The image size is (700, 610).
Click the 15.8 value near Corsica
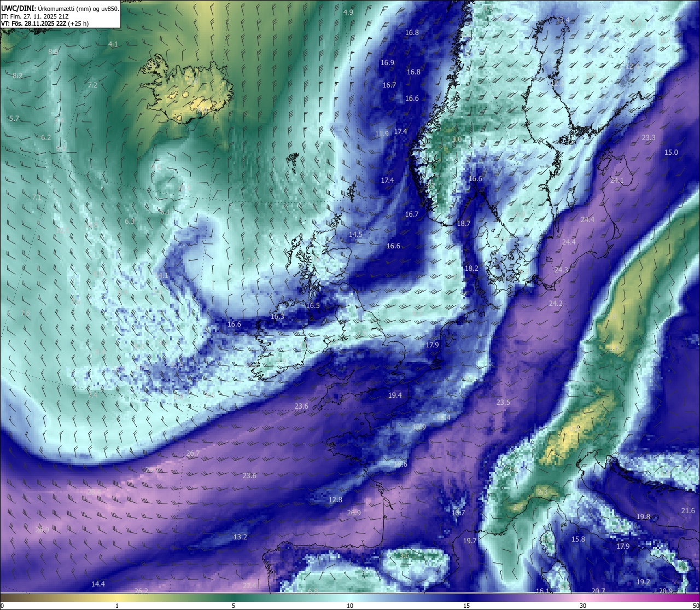(x=578, y=539)
